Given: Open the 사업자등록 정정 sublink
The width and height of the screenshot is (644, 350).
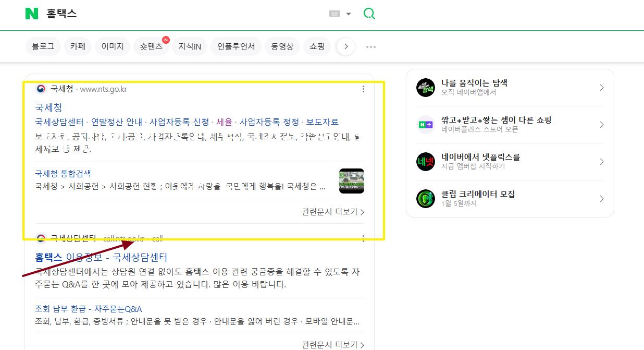Looking at the screenshot, I should click(269, 122).
